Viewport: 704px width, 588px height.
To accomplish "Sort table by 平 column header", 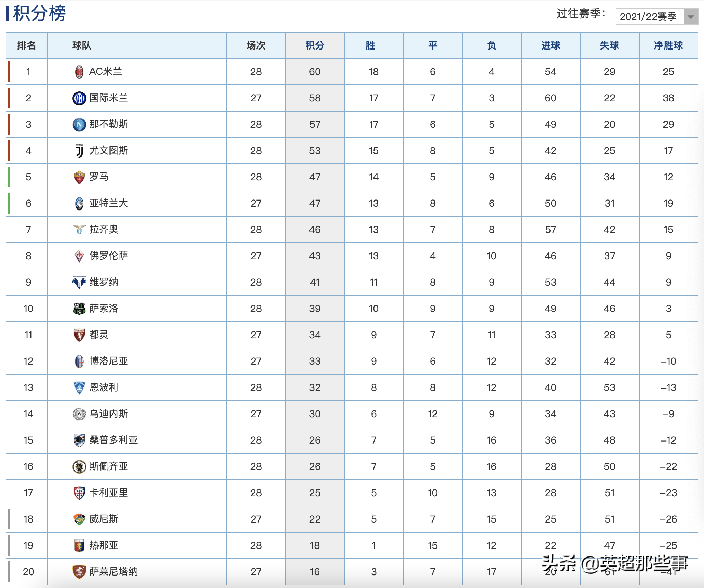I will 433,45.
